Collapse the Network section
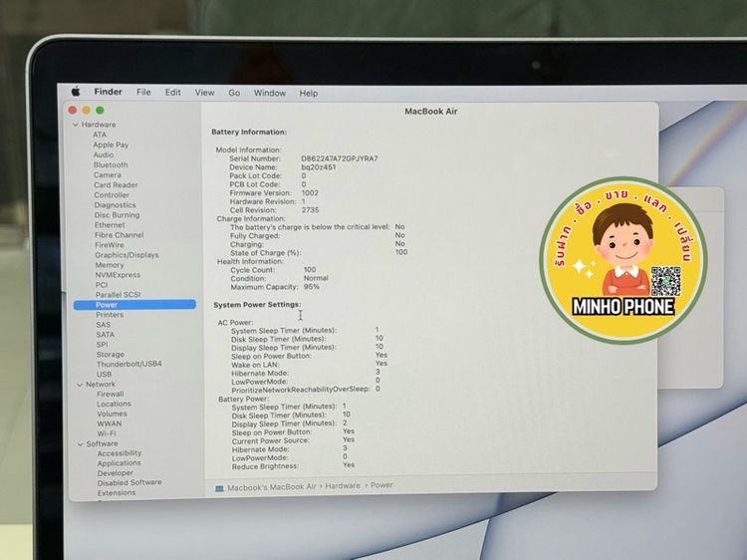This screenshot has height=560, width=747. coord(80,385)
